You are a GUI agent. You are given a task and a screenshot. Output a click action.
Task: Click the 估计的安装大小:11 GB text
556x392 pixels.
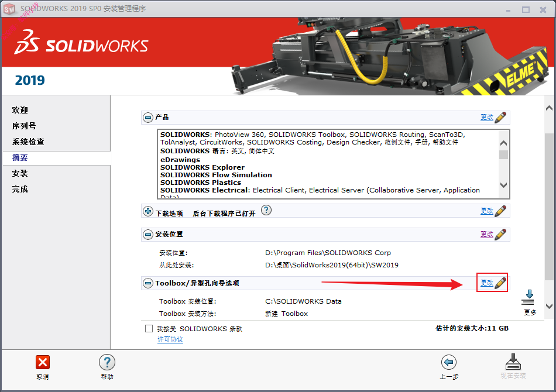coord(472,328)
